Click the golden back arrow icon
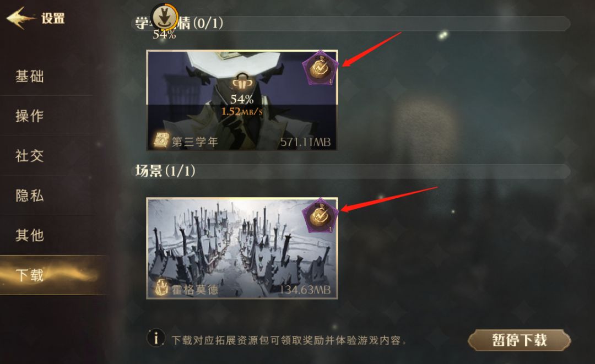The height and width of the screenshot is (364, 595). coord(21,18)
